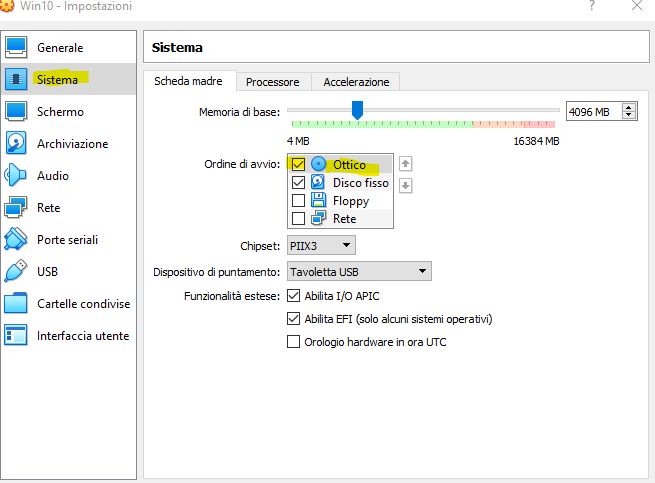This screenshot has height=483, width=655.
Task: Select the Ottico label in boot order
Action: (349, 165)
